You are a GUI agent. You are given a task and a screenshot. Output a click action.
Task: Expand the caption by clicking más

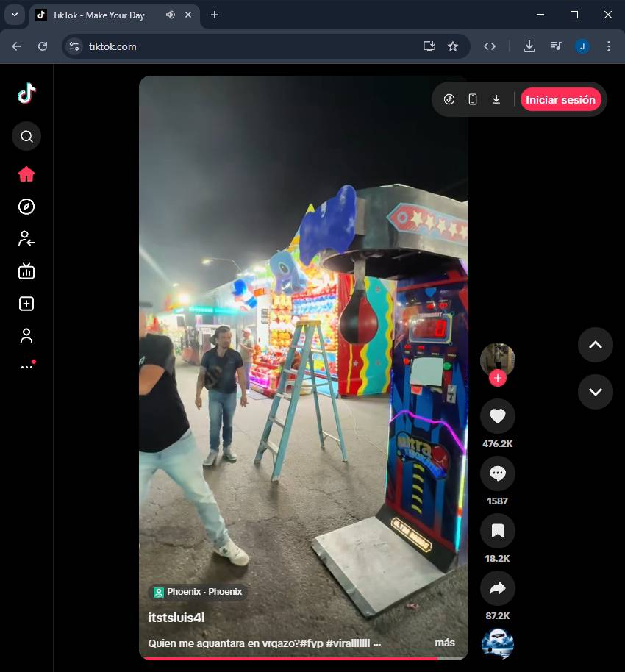(x=444, y=643)
